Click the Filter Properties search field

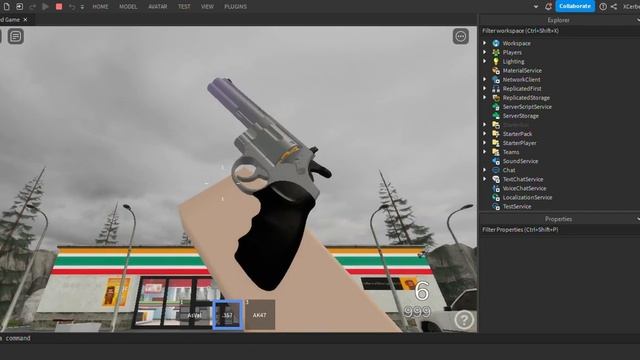559,230
